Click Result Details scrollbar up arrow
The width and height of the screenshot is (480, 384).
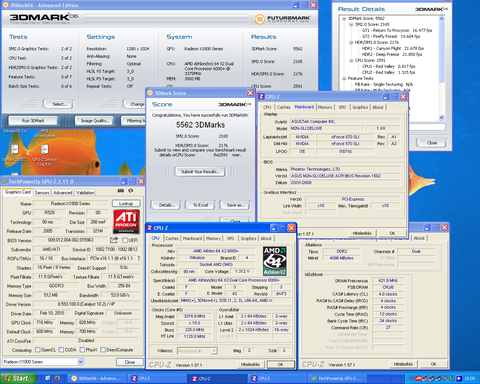point(442,19)
